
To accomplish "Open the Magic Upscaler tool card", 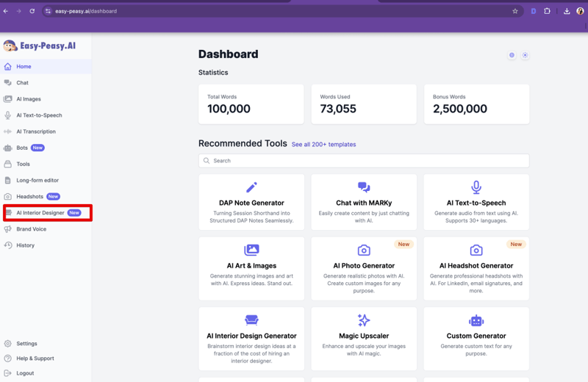I will [x=364, y=338].
